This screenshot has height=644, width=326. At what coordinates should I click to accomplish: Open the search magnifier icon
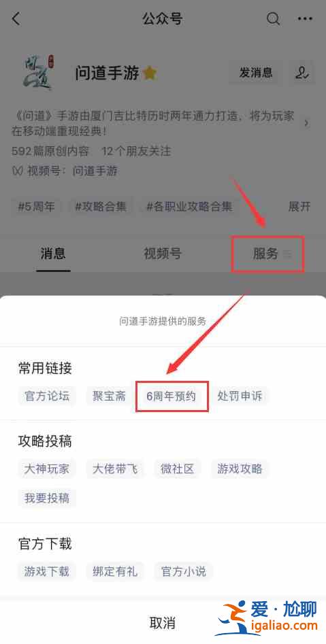[x=273, y=18]
